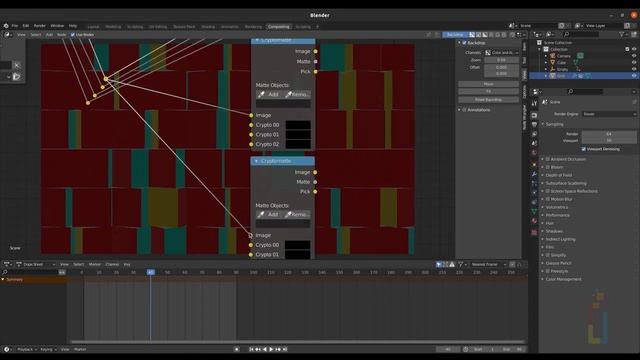Jump to timeline end button
640x360 pixels.
pyautogui.click(x=285, y=349)
